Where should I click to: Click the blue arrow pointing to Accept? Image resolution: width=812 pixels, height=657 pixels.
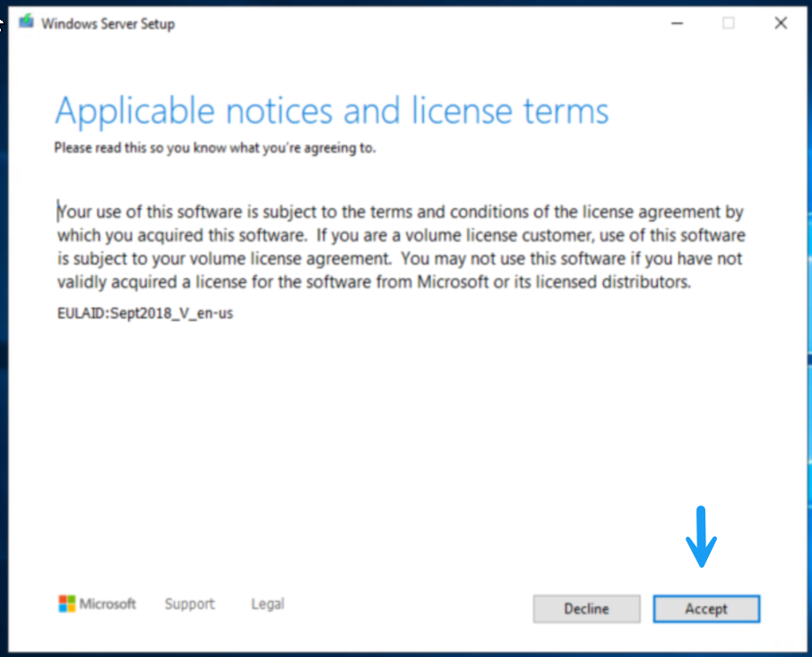point(701,537)
